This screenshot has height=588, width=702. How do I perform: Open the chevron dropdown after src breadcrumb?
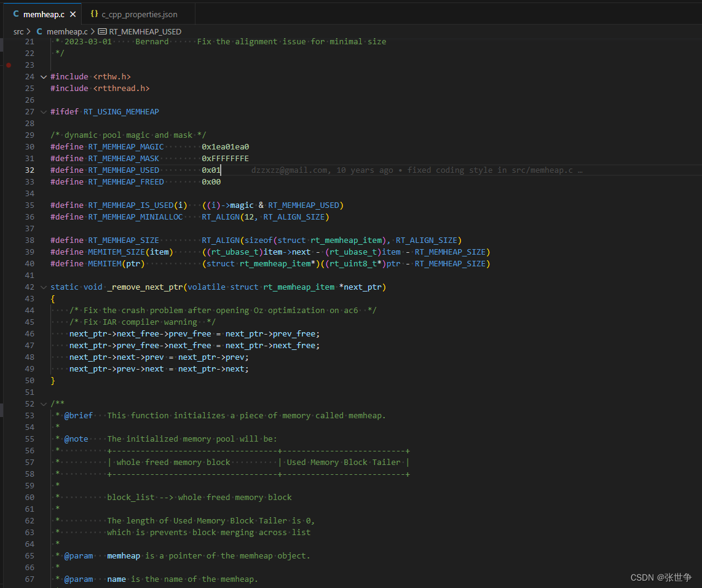click(x=28, y=31)
